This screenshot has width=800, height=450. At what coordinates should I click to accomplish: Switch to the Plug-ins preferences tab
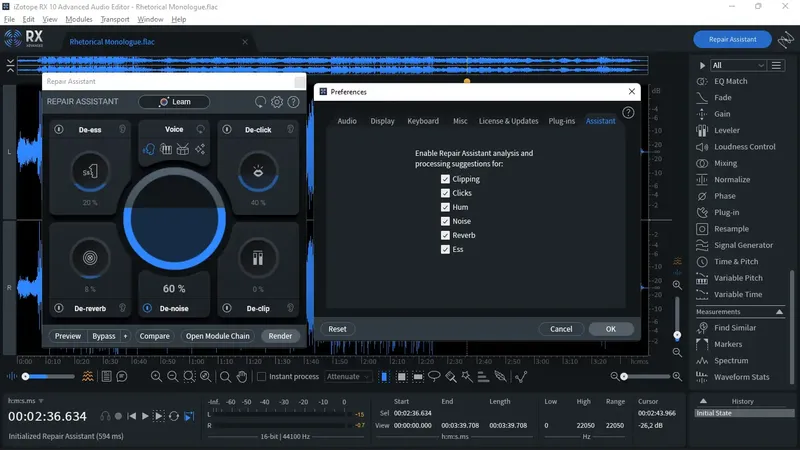pyautogui.click(x=561, y=121)
